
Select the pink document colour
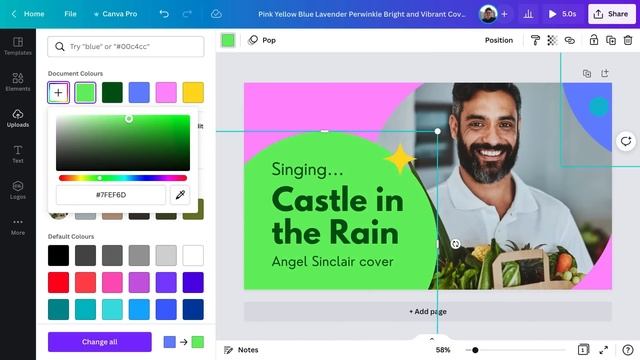[x=166, y=93]
